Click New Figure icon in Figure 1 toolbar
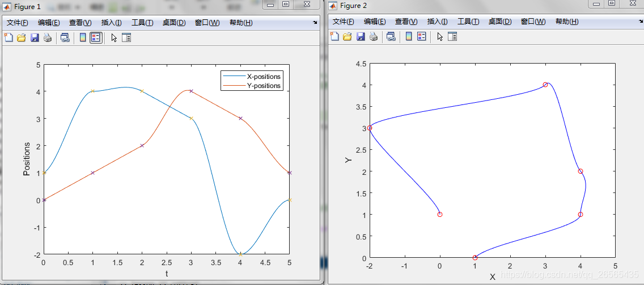The height and width of the screenshot is (285, 644). 9,38
